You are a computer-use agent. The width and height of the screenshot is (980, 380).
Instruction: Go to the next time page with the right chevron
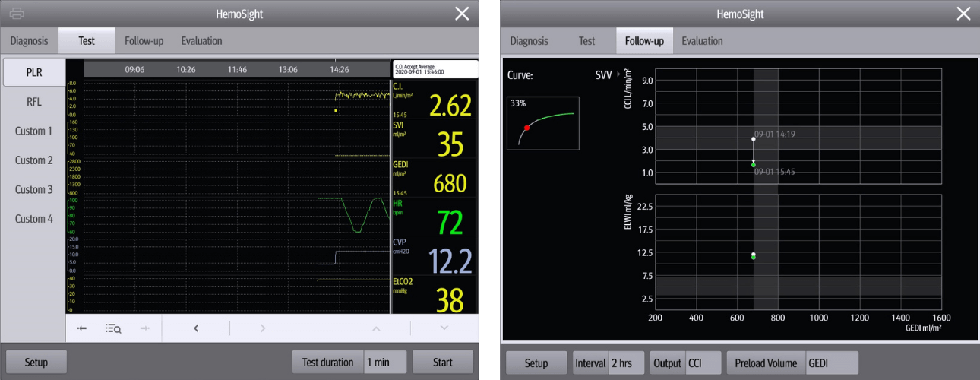263,328
